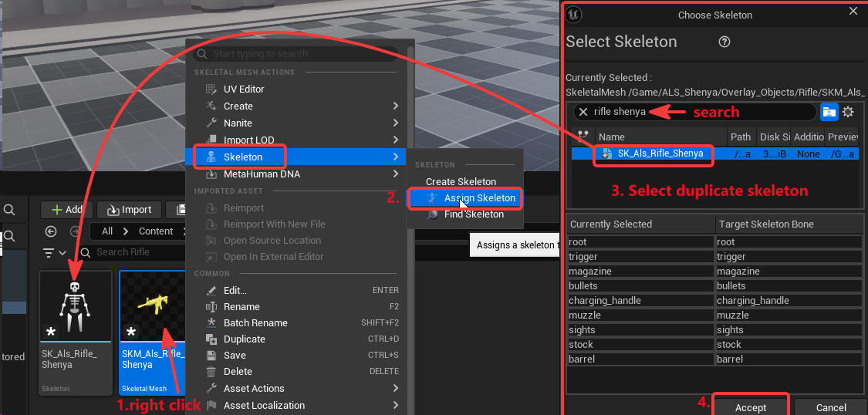Sort by the Preview column header
This screenshot has width=868, height=415.
[x=843, y=137]
